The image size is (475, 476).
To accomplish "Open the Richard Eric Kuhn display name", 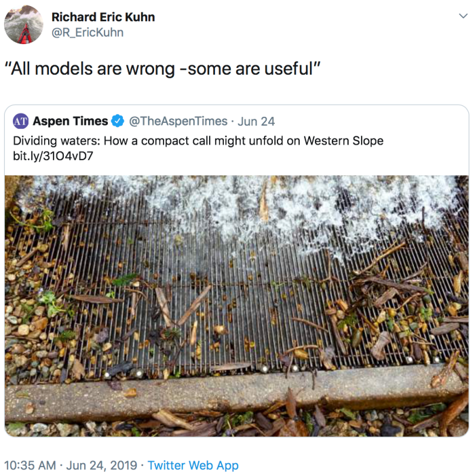I will 103,17.
